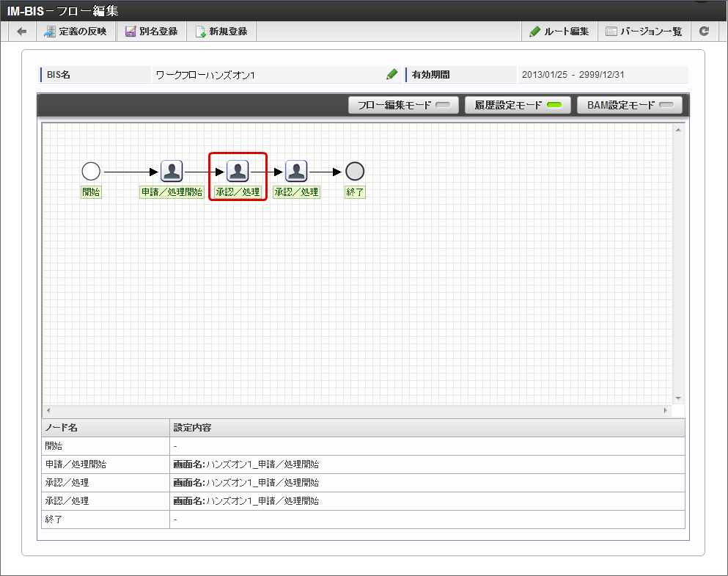Select the 終了 end node circle
Screen dimensions: 728x576
(x=355, y=172)
